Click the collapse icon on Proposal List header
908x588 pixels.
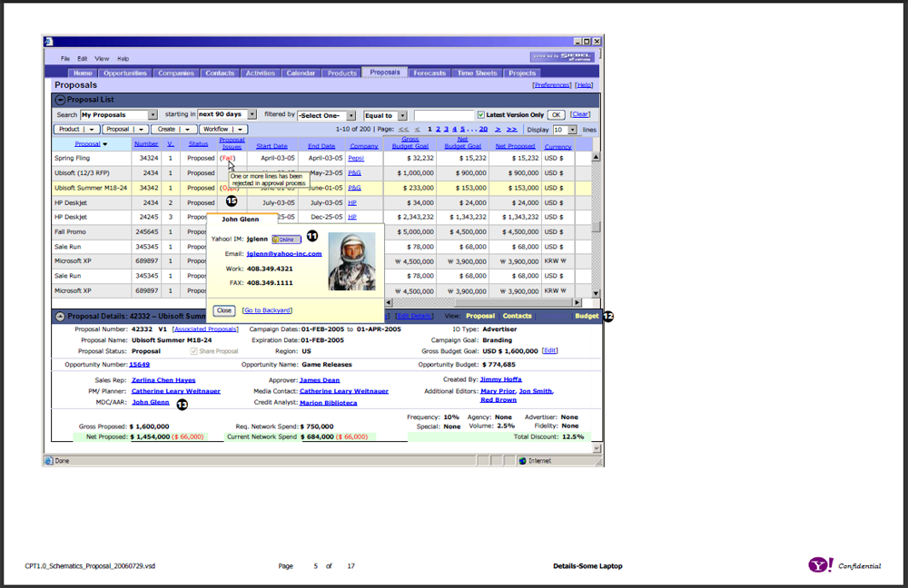coord(59,99)
